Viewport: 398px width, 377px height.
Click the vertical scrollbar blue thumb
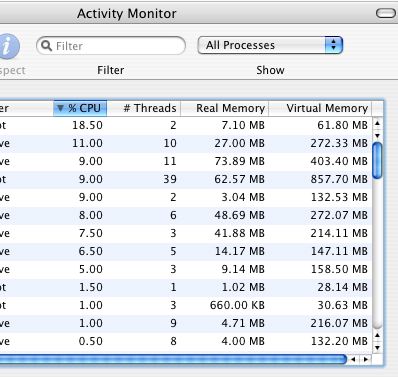(377, 160)
